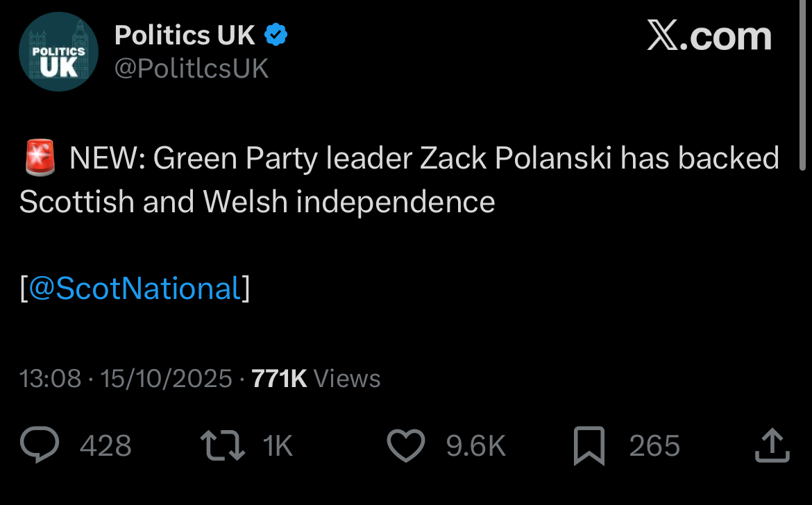This screenshot has height=505, width=812.
Task: Click the Politics UK display name
Action: tap(185, 35)
